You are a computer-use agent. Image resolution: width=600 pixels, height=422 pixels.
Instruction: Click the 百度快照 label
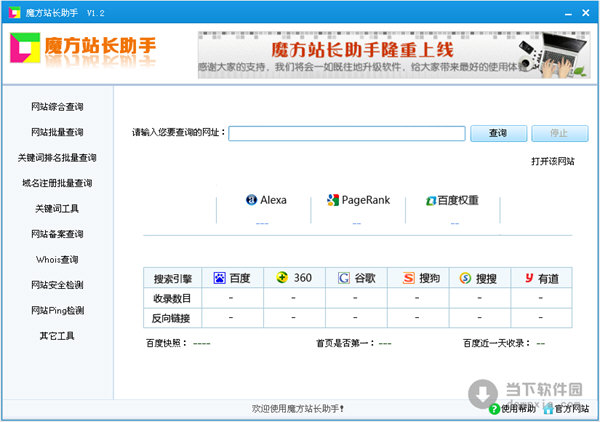click(167, 343)
